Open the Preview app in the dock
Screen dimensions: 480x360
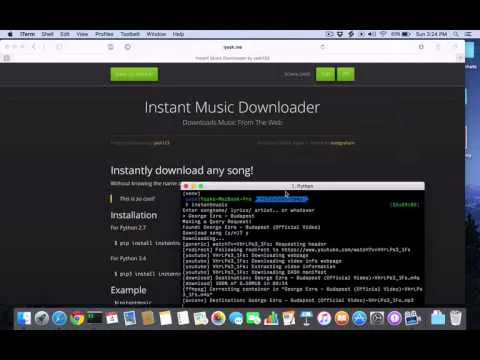pyautogui.click(x=130, y=318)
